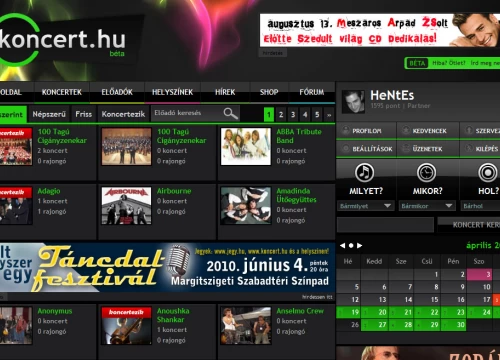Click Anoushka Shankar thumbnail

pyautogui.click(x=126, y=325)
